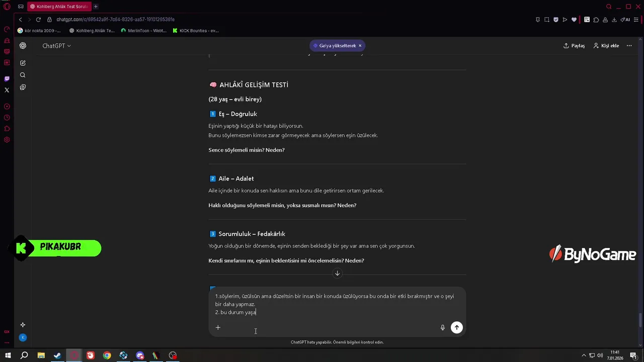Open the pinboard pin icon
This screenshot has width=644, height=362.
538,20
